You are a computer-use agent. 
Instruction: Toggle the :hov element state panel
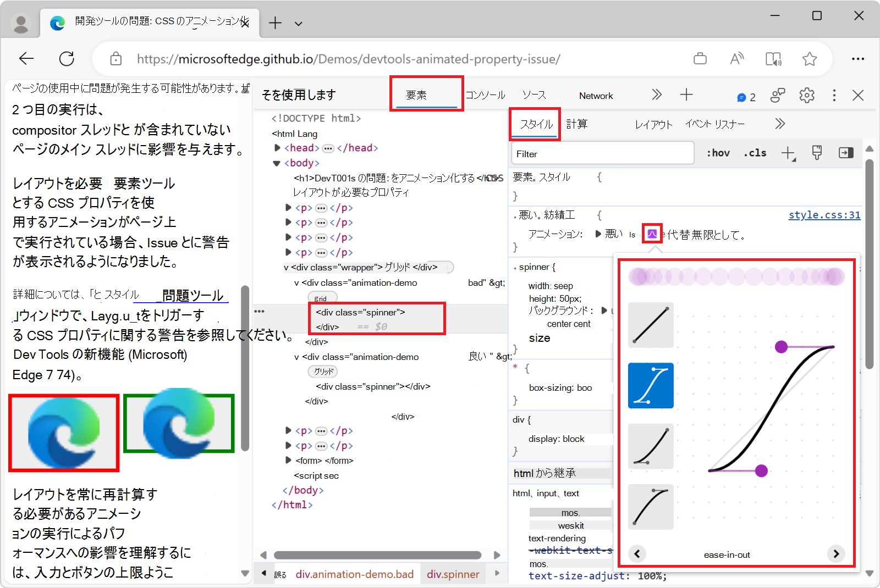718,153
